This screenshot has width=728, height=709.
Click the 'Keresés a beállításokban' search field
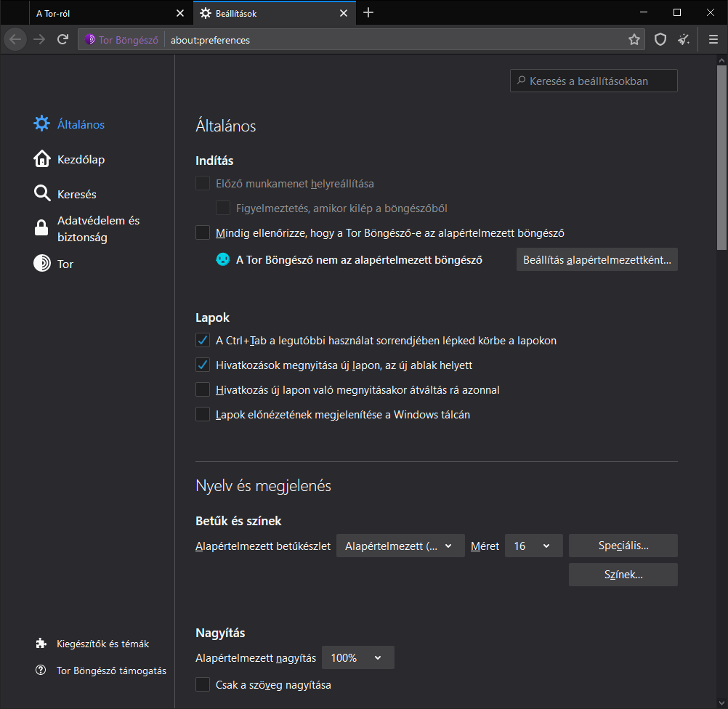click(x=594, y=81)
